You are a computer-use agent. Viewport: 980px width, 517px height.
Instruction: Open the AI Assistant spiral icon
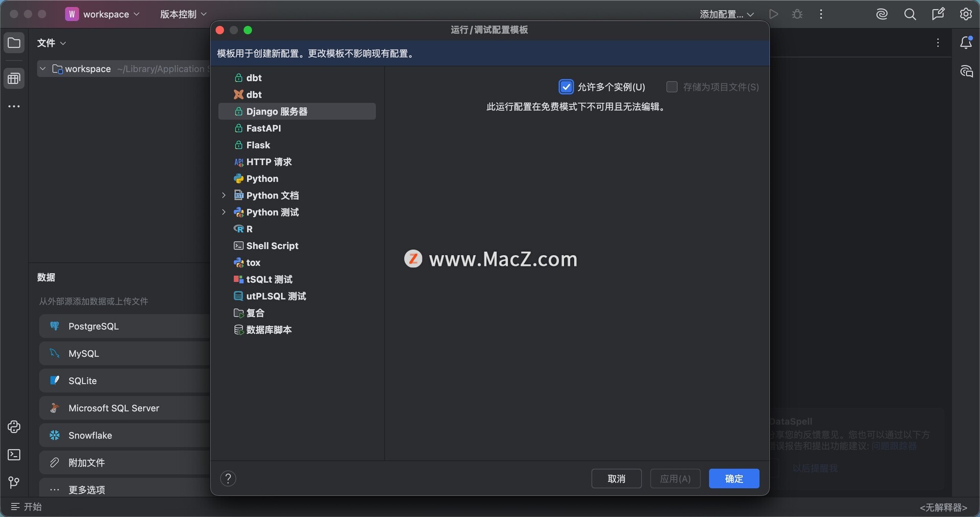coord(882,14)
